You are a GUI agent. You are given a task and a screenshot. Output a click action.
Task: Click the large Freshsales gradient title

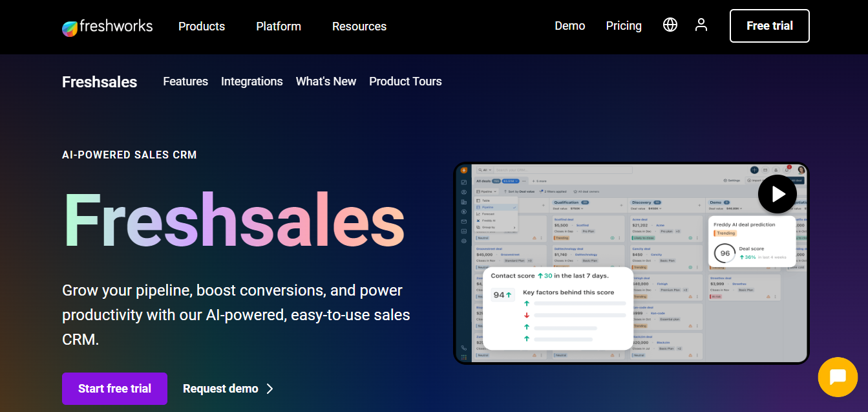coord(234,219)
